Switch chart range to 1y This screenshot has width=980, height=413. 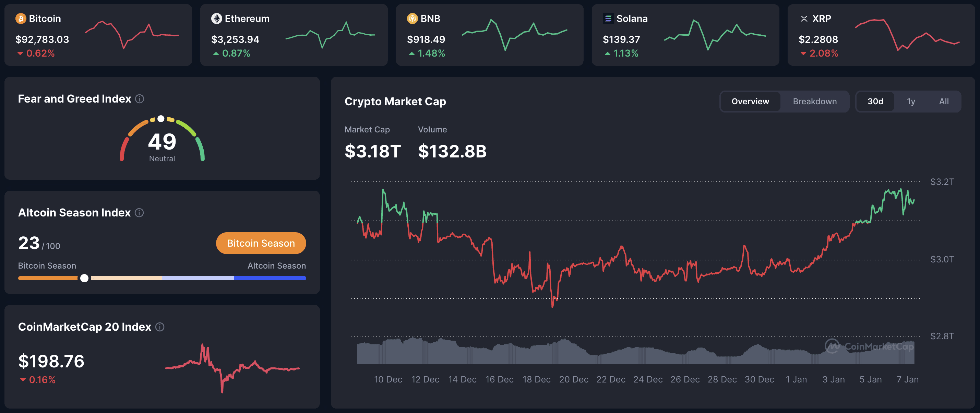pyautogui.click(x=911, y=101)
